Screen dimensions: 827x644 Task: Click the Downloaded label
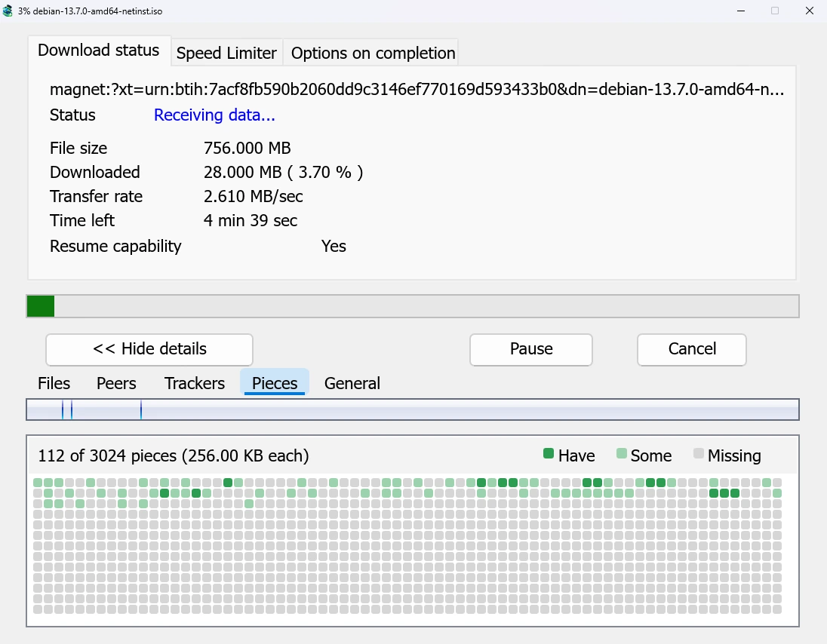(x=95, y=173)
